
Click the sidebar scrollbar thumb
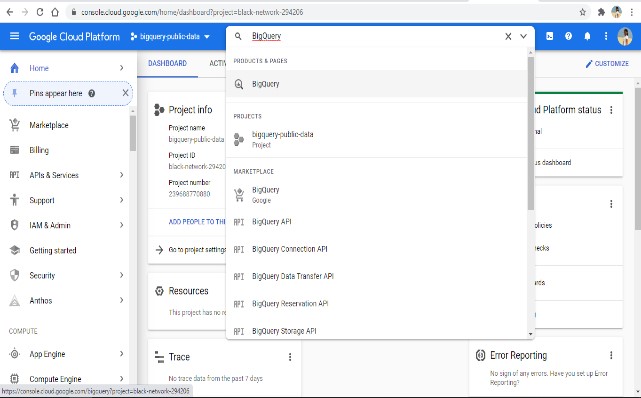tap(133, 133)
